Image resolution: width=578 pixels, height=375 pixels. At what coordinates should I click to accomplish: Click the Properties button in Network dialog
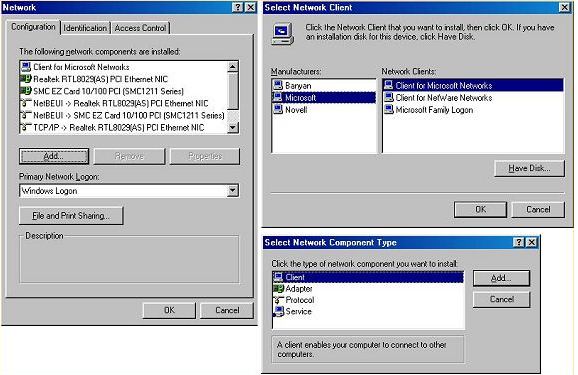point(205,156)
